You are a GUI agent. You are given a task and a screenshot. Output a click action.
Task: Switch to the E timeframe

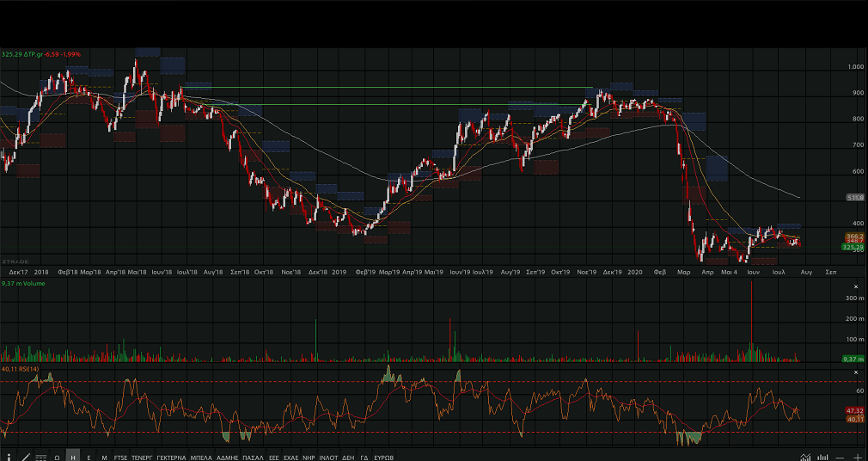point(89,458)
